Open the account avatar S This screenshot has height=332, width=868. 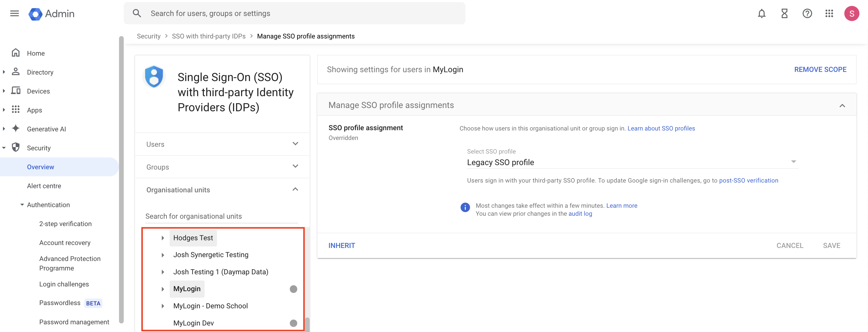coord(851,14)
